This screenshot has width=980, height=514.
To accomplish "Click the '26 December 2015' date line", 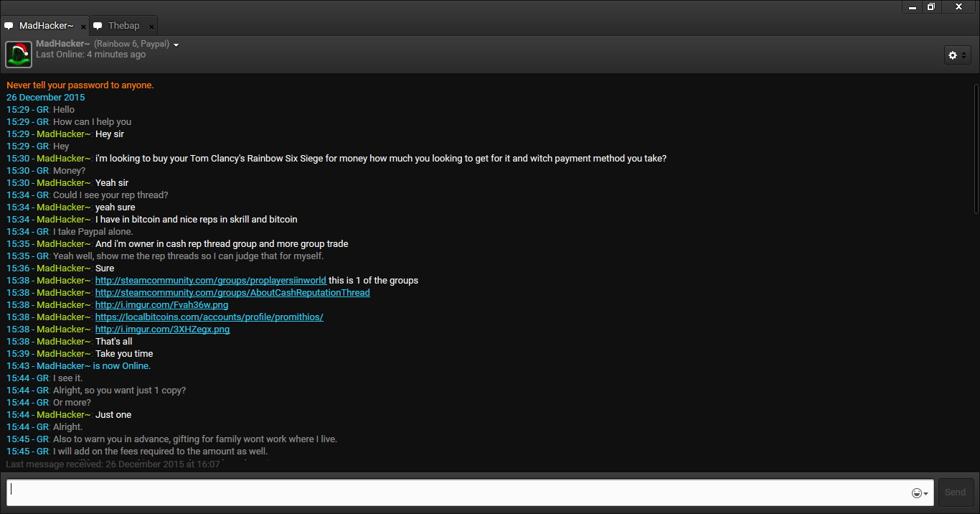I will [x=46, y=98].
